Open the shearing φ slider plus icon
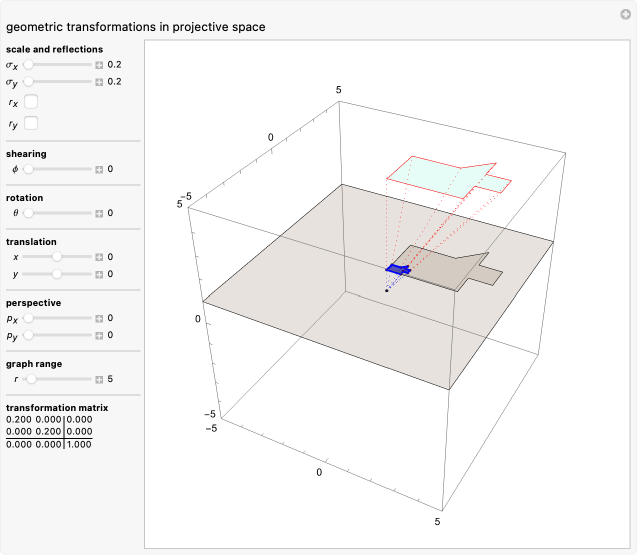Screen dimensions: 637x556 (x=99, y=169)
